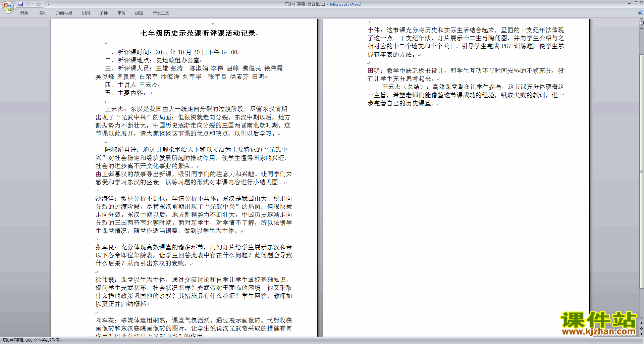The height and width of the screenshot is (344, 644).
Task: Restore down the Word window
Action: (x=635, y=3)
